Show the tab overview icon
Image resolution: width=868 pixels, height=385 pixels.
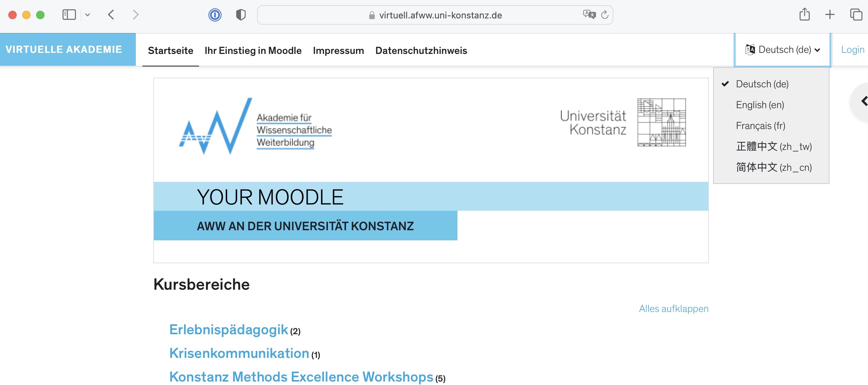click(x=856, y=15)
